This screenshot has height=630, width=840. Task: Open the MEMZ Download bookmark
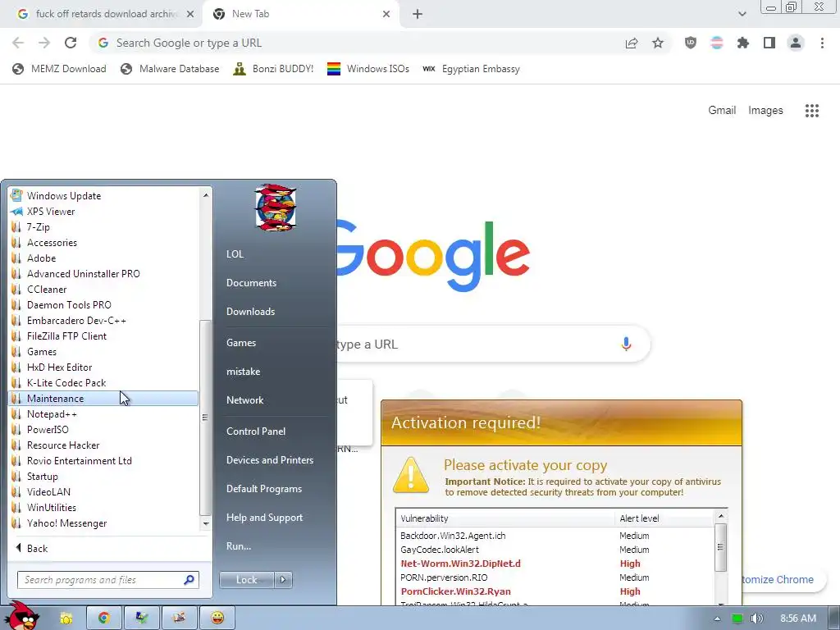point(59,69)
